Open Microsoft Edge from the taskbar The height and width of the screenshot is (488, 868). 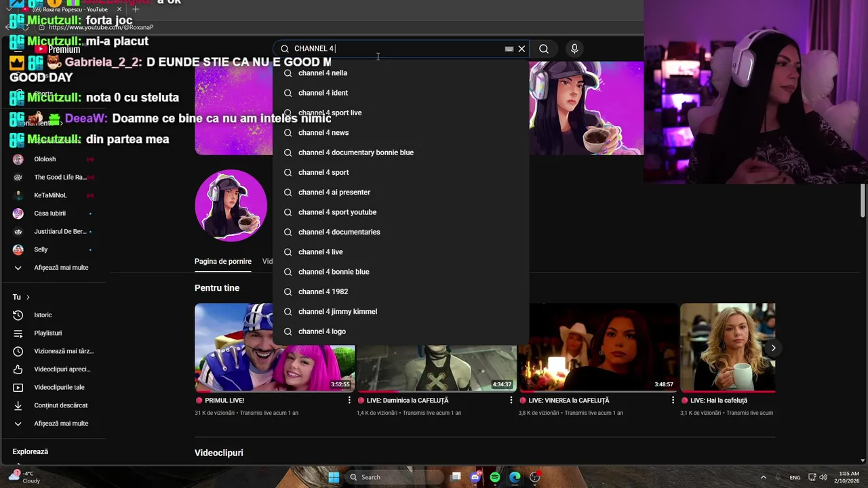click(515, 477)
